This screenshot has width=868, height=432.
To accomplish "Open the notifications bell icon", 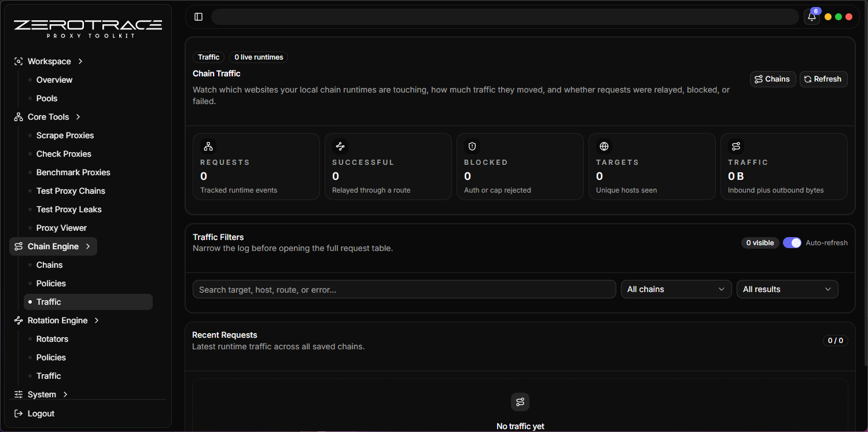I will [812, 17].
